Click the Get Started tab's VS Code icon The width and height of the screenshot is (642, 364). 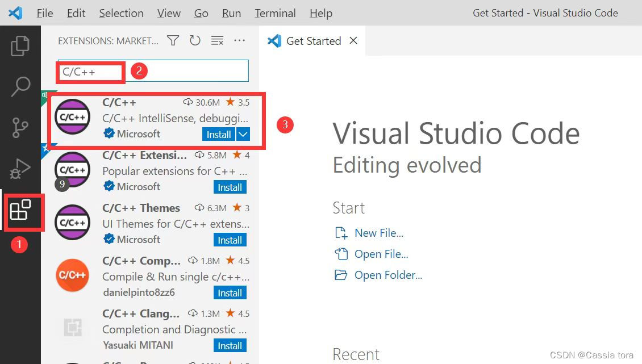[274, 41]
